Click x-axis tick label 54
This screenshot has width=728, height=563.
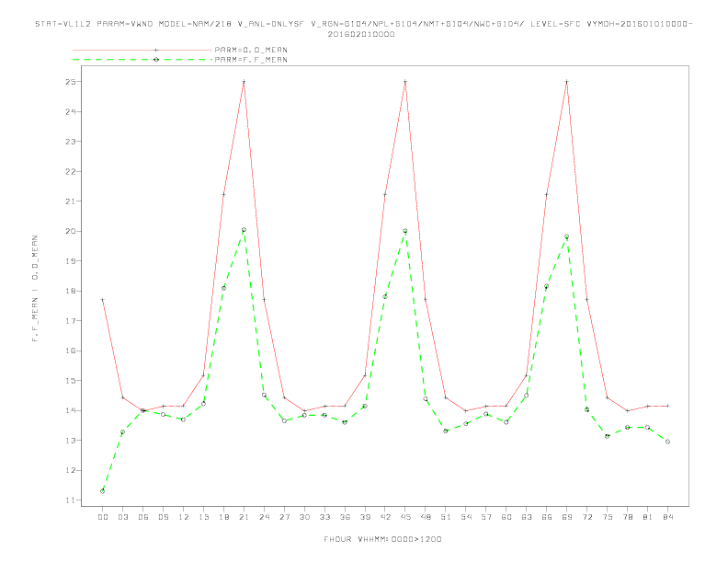pyautogui.click(x=466, y=517)
